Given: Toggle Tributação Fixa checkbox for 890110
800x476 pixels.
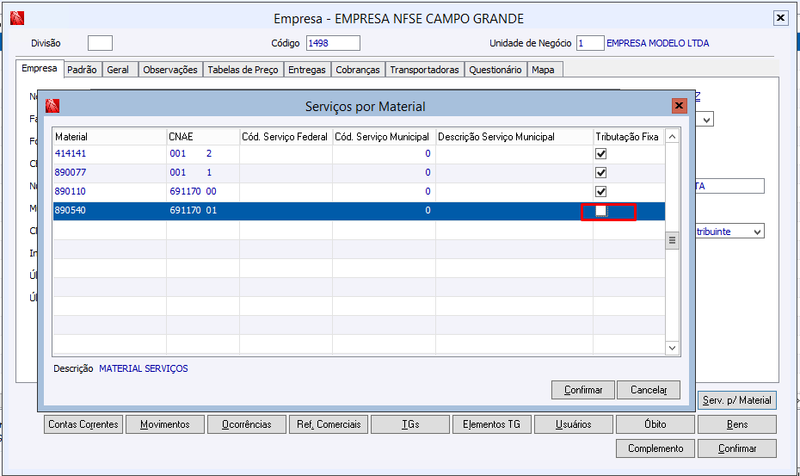Looking at the screenshot, I should pos(601,192).
